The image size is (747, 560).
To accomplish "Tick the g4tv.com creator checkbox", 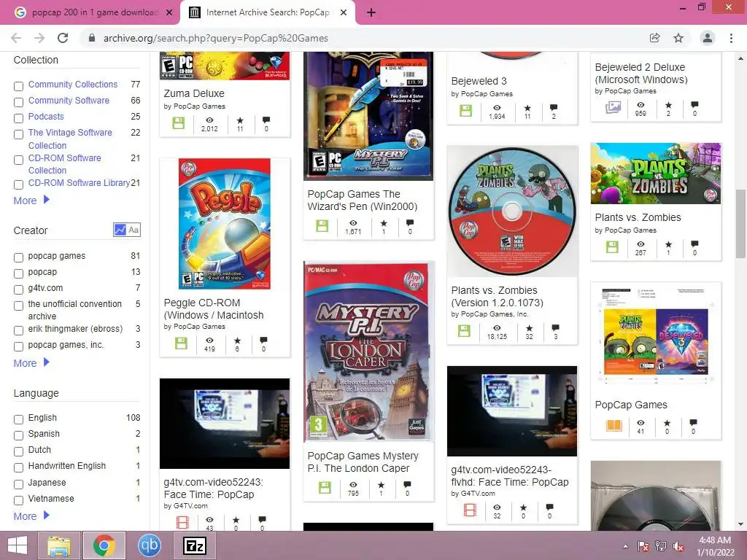I will (x=18, y=289).
